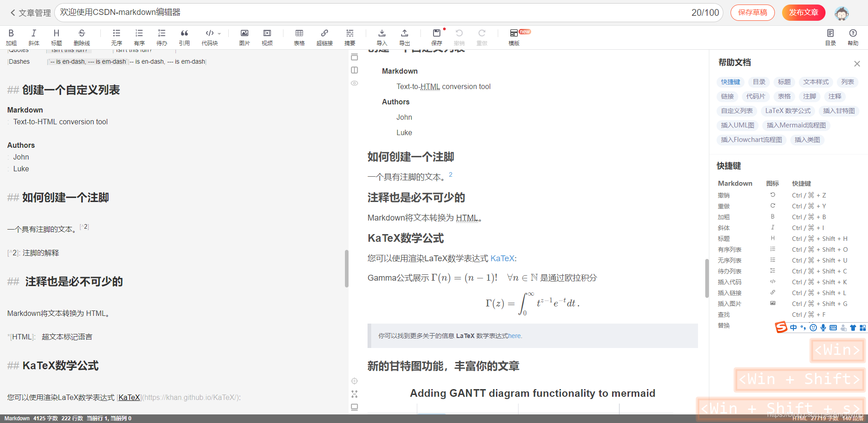868x423 pixels.
Task: Select the 列表 help tag
Action: [848, 82]
